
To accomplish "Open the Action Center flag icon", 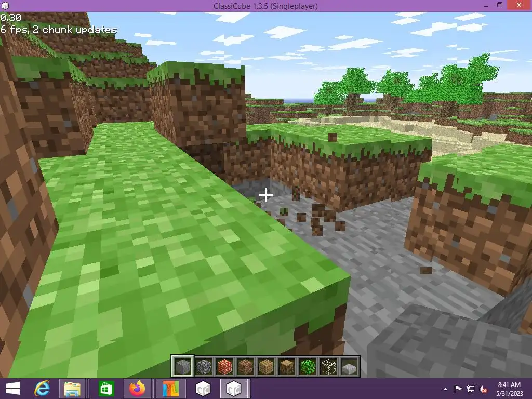I will click(458, 389).
